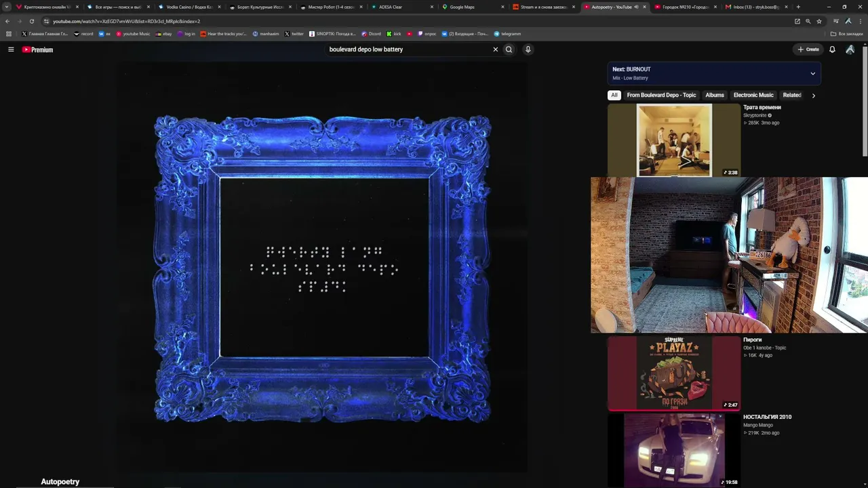Open the page in app icon
The height and width of the screenshot is (488, 868).
coord(797,21)
